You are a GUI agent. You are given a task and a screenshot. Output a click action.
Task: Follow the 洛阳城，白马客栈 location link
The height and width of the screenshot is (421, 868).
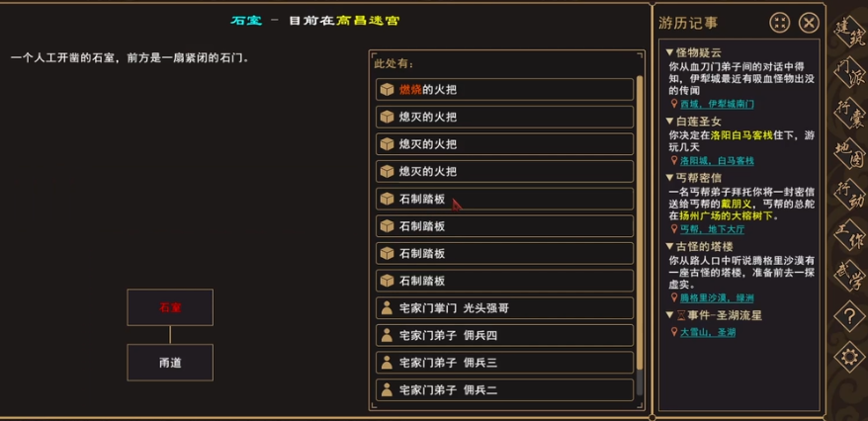717,160
